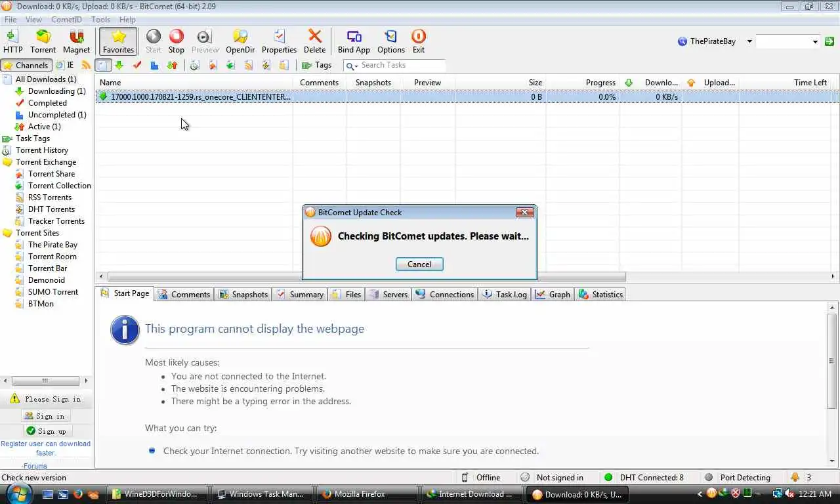Click the IE favorites toolbar button
Viewport: 840px width, 504px height.
coord(64,65)
